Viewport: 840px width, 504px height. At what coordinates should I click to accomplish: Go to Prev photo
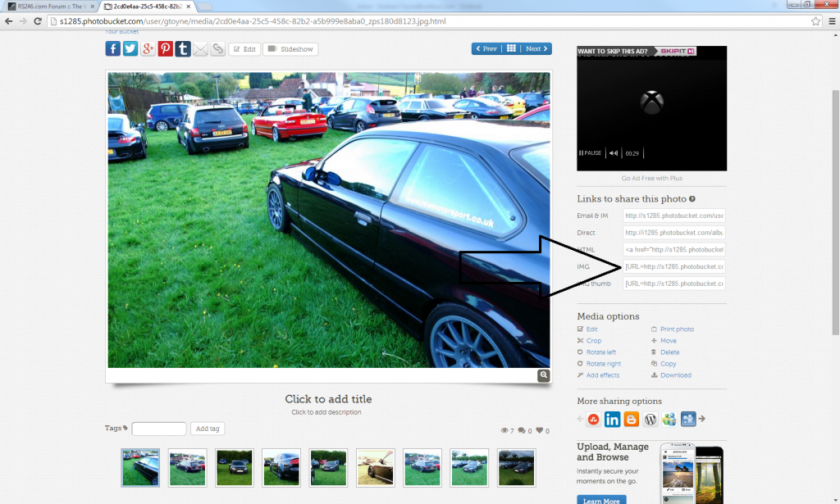pos(486,48)
